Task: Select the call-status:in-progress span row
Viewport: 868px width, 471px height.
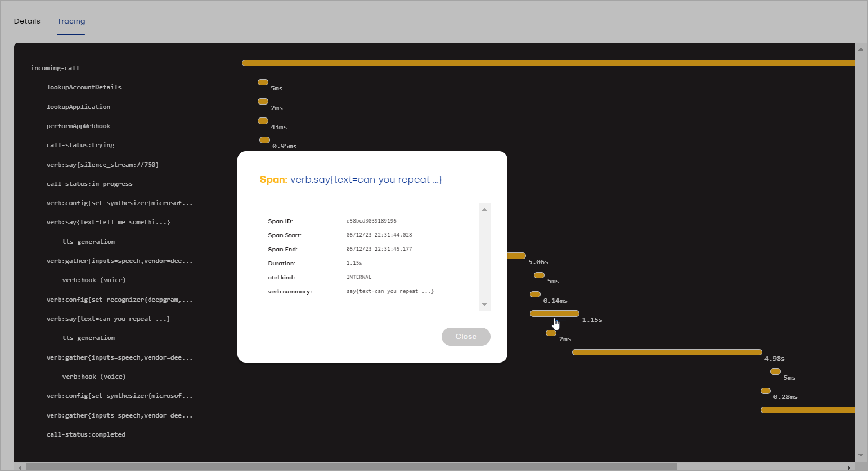Action: pos(89,184)
